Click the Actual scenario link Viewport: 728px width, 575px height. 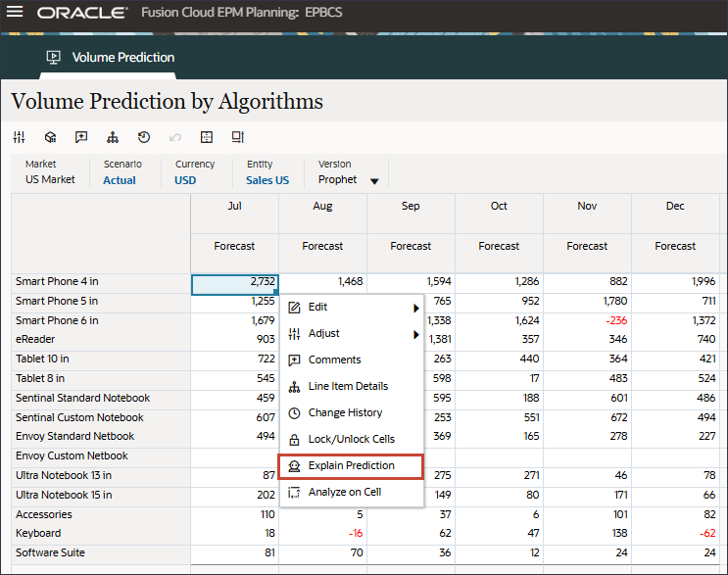120,180
